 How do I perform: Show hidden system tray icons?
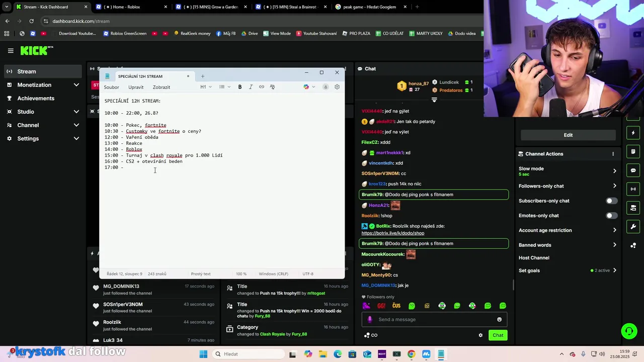[561, 354]
